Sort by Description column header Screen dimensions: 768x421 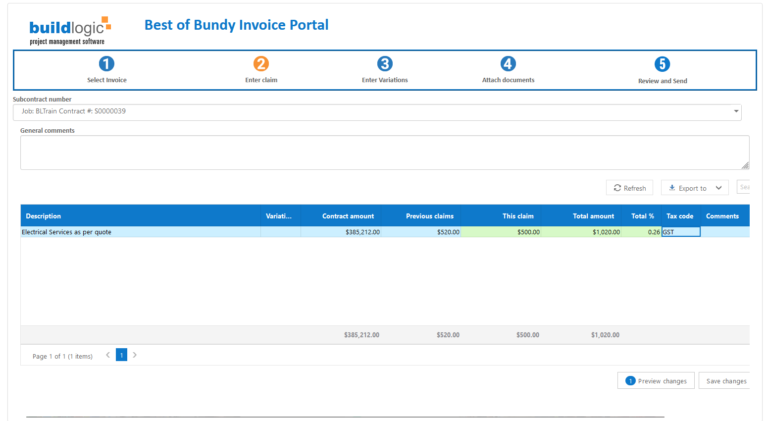pyautogui.click(x=141, y=216)
